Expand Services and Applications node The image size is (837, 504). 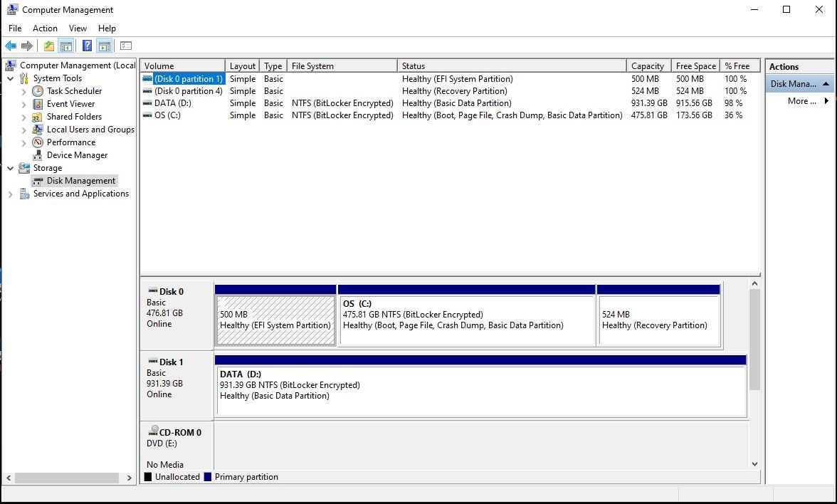click(x=10, y=194)
